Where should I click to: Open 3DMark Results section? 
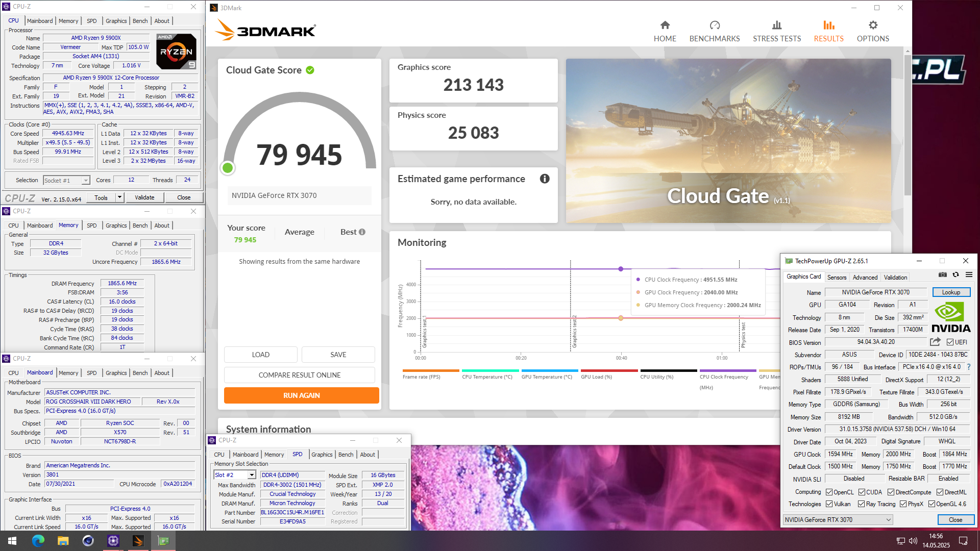coord(828,31)
